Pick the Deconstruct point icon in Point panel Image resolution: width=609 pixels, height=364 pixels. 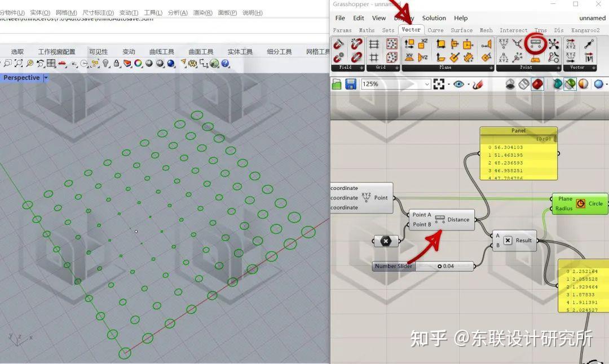click(504, 57)
